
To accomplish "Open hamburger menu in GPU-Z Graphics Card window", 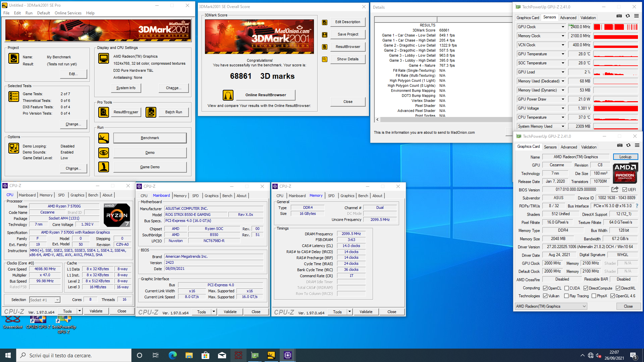I will tap(637, 145).
